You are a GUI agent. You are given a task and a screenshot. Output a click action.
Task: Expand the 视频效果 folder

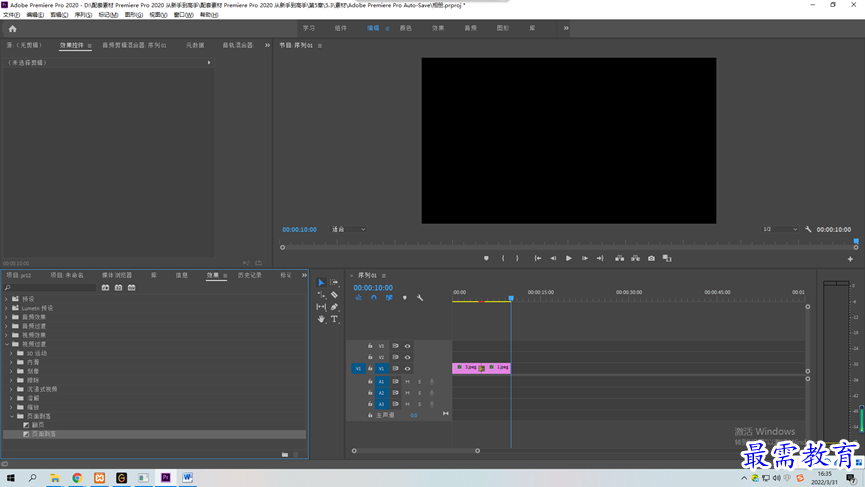point(7,335)
